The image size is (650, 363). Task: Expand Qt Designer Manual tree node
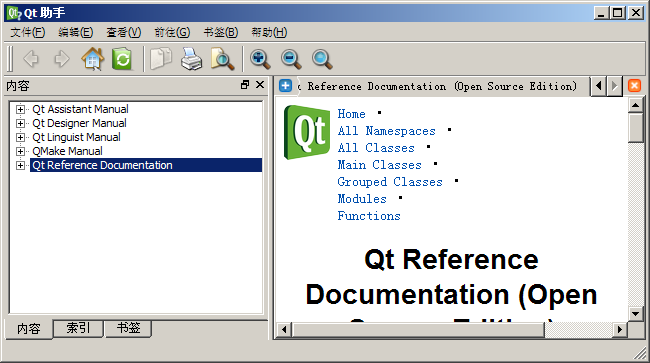coord(20,123)
